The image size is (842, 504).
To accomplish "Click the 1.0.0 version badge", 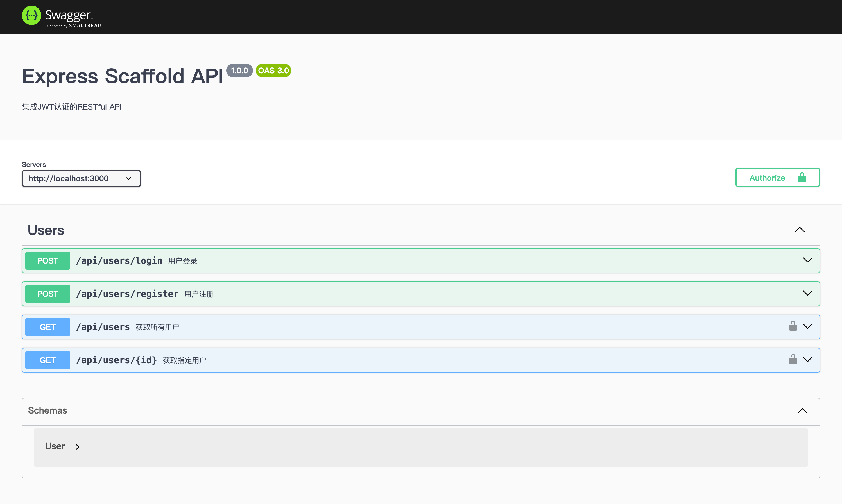I will point(239,71).
